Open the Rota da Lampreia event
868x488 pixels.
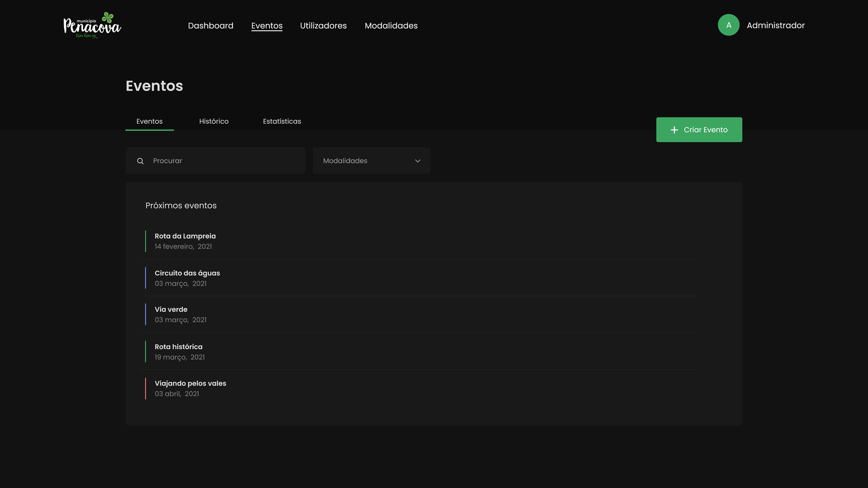[x=185, y=236]
